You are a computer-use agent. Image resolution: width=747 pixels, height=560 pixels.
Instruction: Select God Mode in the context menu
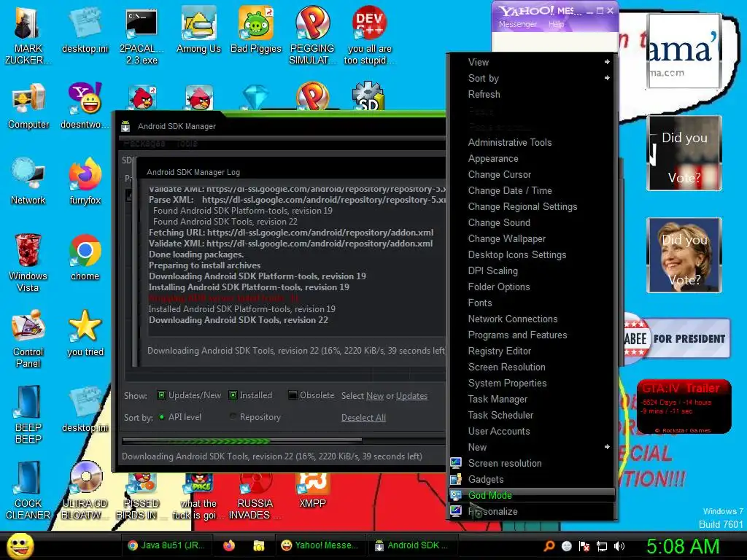[x=532, y=495]
